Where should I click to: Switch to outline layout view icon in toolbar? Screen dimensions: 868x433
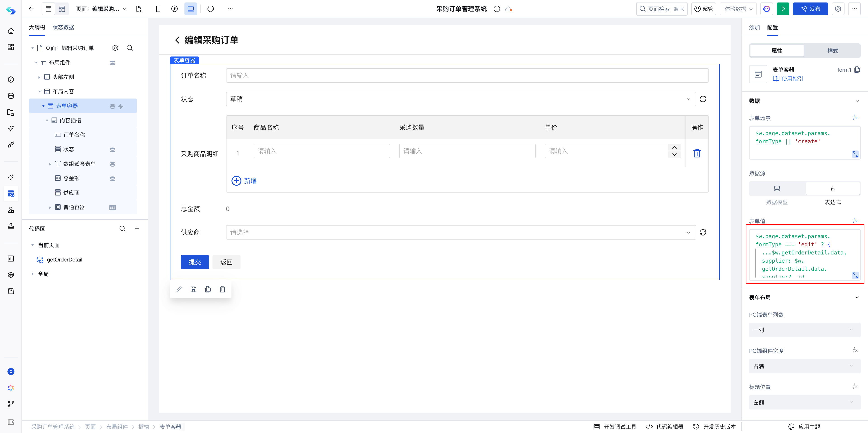click(x=48, y=9)
